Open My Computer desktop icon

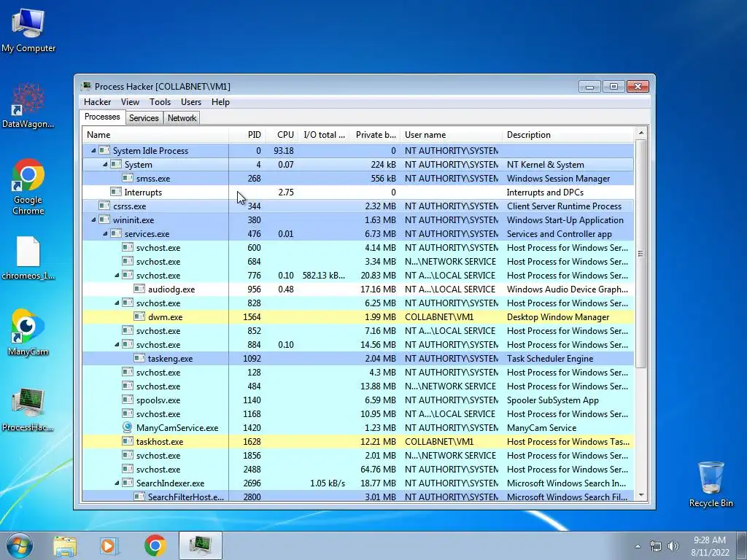(28, 29)
